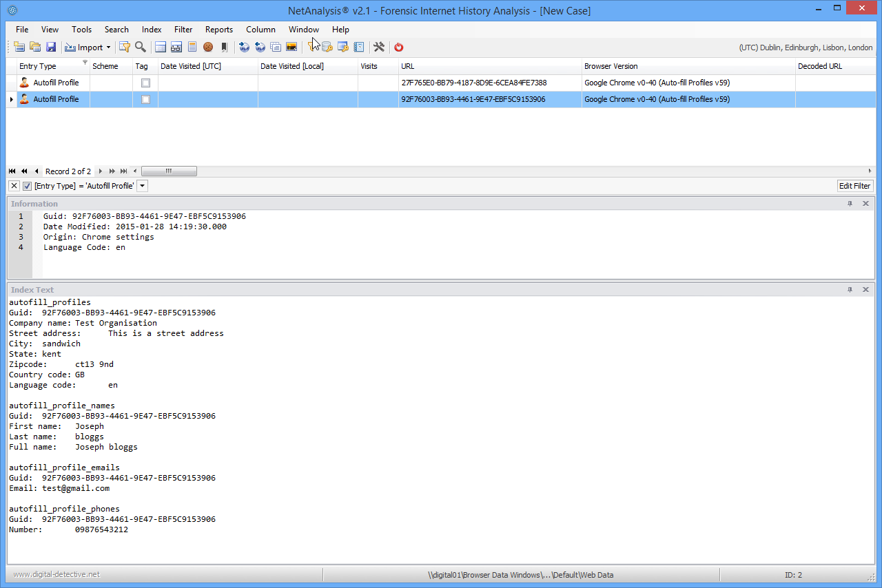The width and height of the screenshot is (882, 588).
Task: Open the Index menu
Action: pos(152,30)
